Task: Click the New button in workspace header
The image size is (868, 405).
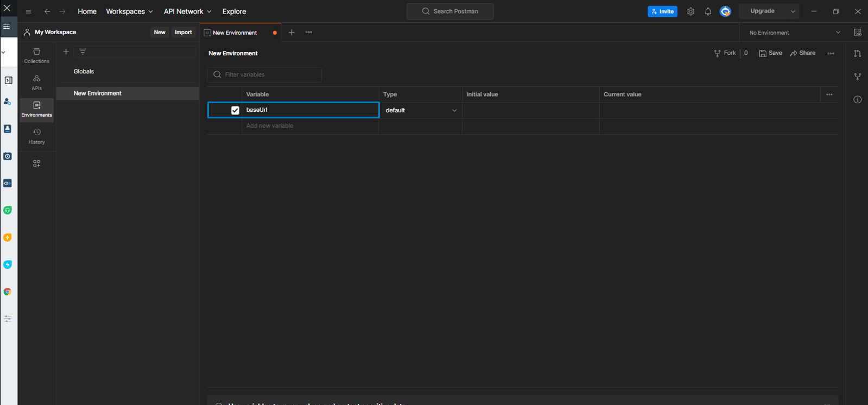Action: (160, 33)
